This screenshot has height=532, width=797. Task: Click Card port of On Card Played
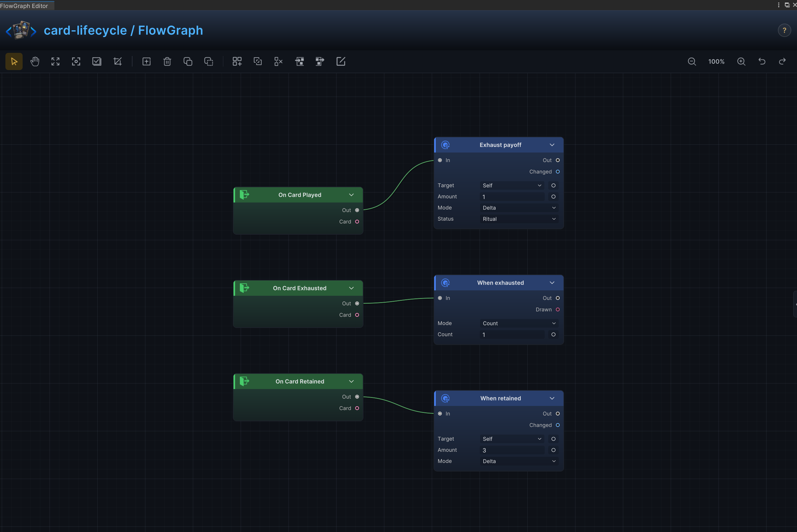point(357,222)
